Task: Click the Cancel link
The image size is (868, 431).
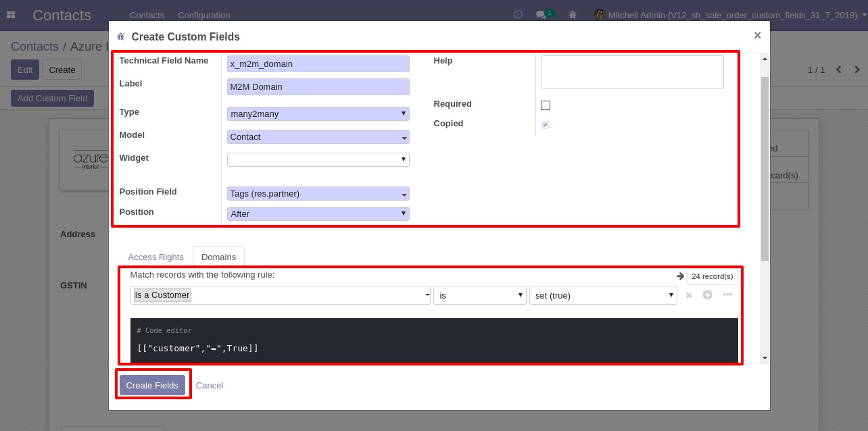Action: click(x=210, y=385)
